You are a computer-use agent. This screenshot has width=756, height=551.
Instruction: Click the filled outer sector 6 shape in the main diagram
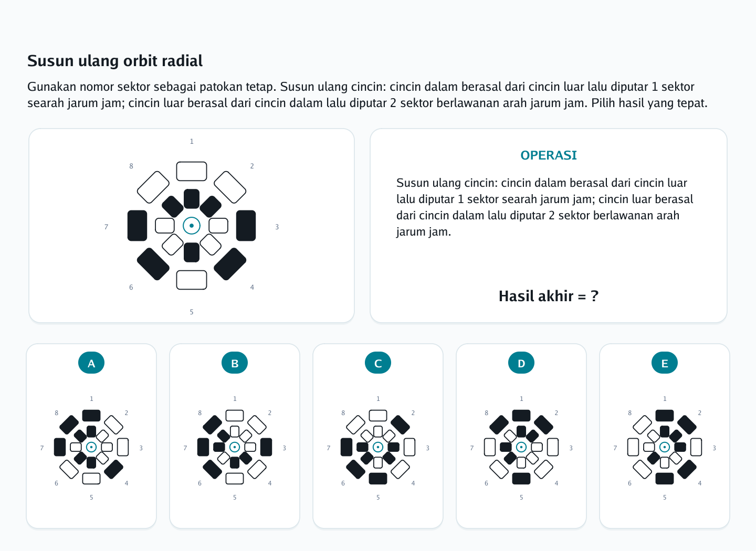[153, 264]
